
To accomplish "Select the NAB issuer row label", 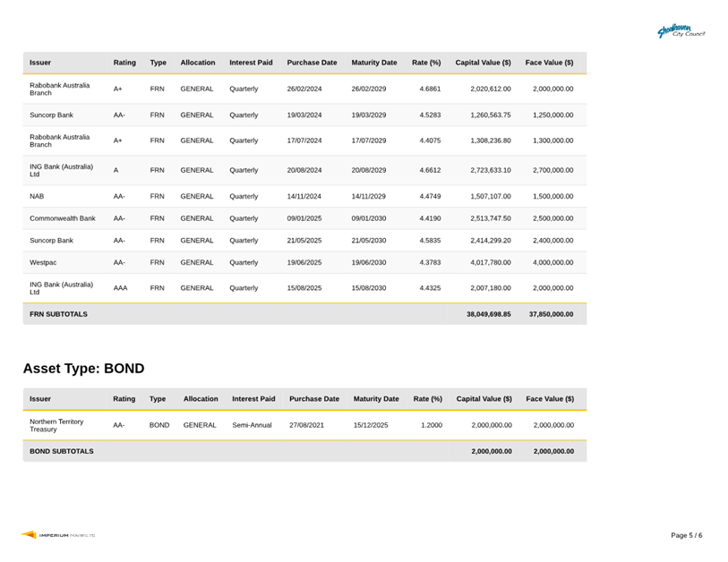I will [37, 196].
